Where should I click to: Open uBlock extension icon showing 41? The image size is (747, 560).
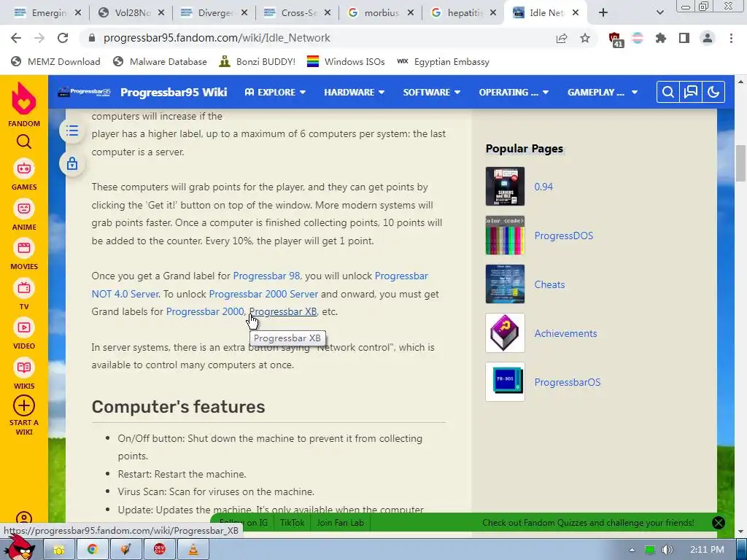(x=616, y=39)
